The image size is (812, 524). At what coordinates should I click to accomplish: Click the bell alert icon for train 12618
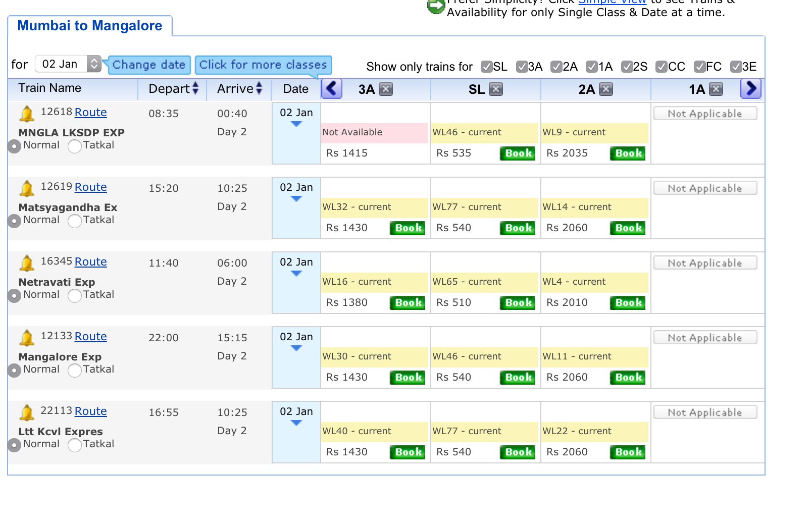(x=27, y=114)
